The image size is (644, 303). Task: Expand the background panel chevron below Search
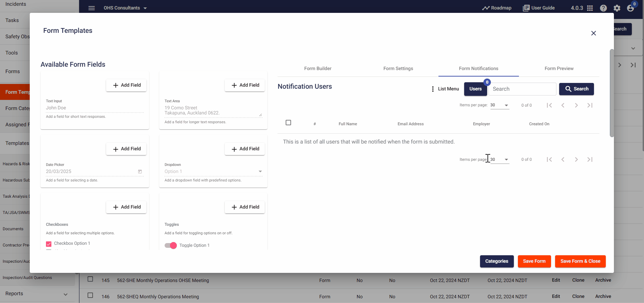pyautogui.click(x=633, y=48)
